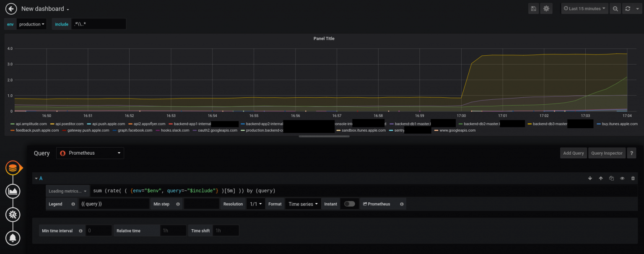644x254 pixels.
Task: Disable query A visibility
Action: [622, 178]
